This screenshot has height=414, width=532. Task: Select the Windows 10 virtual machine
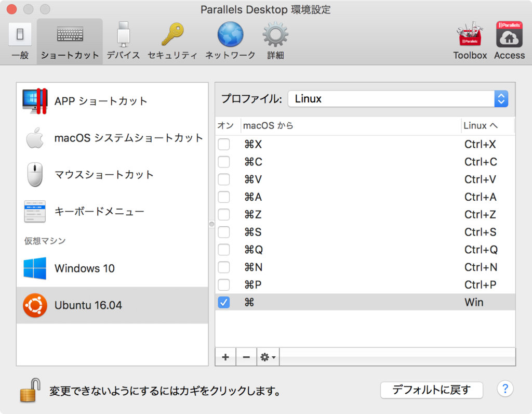click(112, 268)
